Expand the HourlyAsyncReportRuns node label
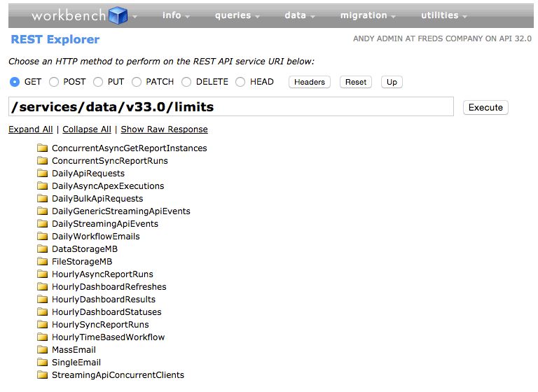 (102, 274)
